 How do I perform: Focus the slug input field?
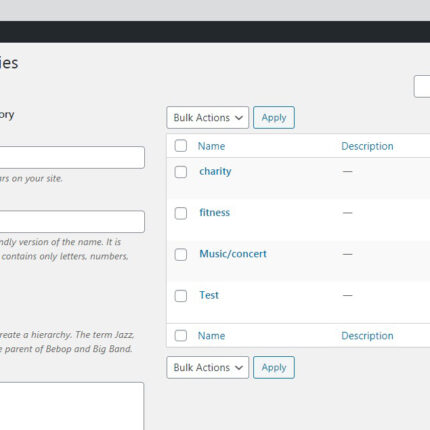(x=72, y=221)
